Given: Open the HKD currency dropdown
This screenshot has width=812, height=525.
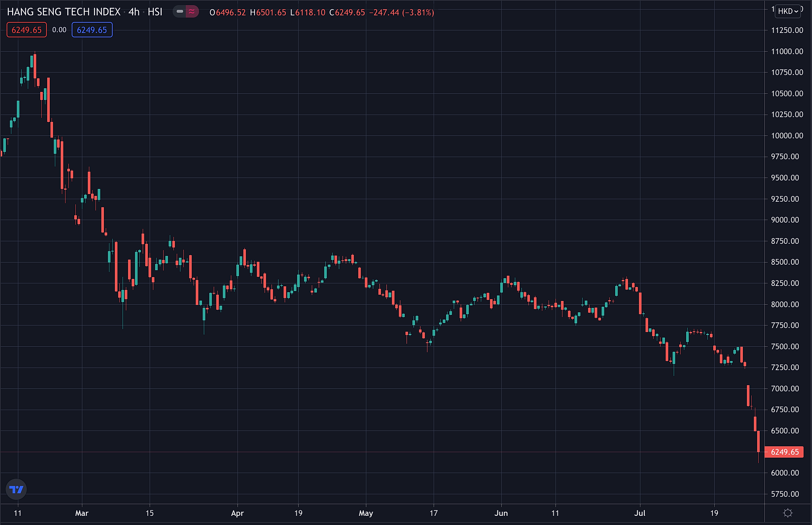Looking at the screenshot, I should click(x=788, y=11).
